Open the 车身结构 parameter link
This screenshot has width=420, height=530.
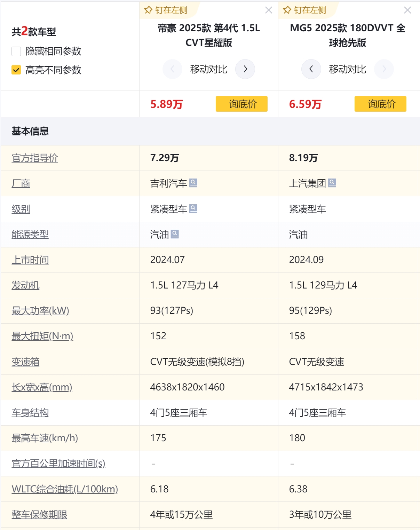tap(30, 413)
